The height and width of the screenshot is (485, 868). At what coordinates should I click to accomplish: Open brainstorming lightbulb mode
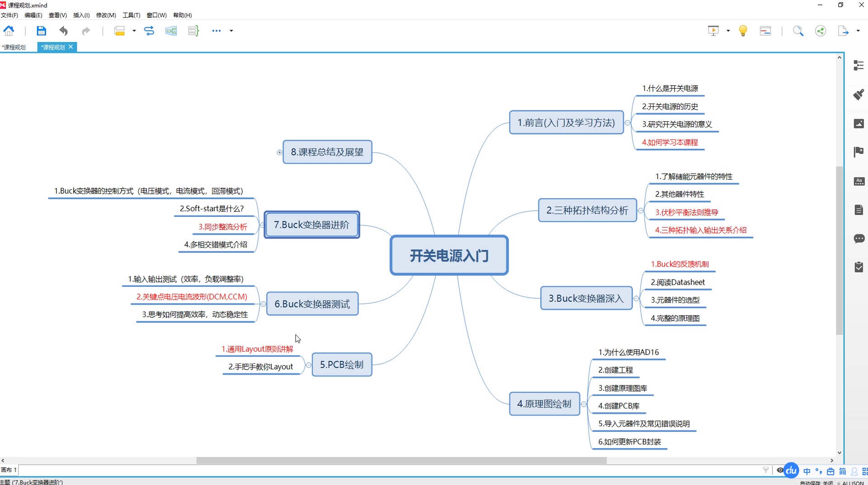[x=743, y=31]
